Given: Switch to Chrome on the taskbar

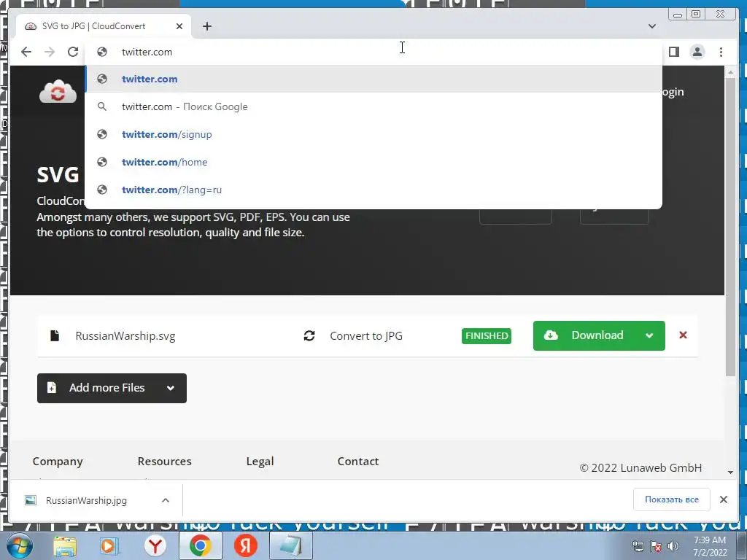Looking at the screenshot, I should [200, 545].
